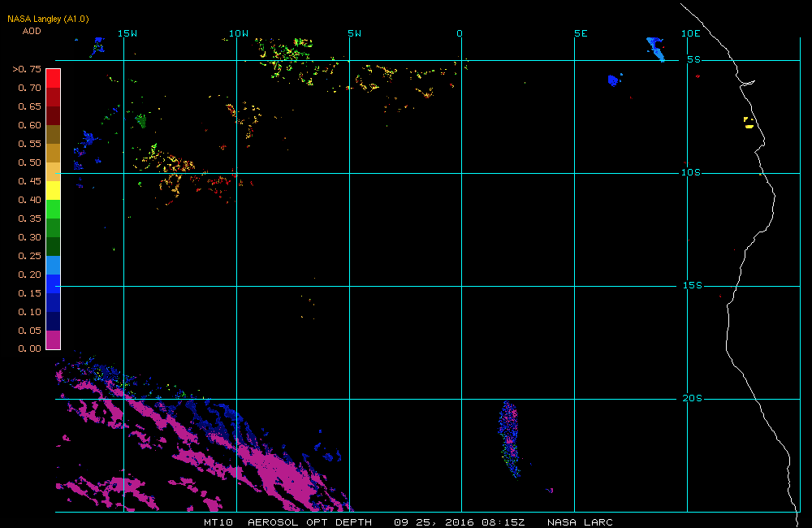Click the 09 25, 2016 08:15Z timestamp

pyautogui.click(x=460, y=522)
